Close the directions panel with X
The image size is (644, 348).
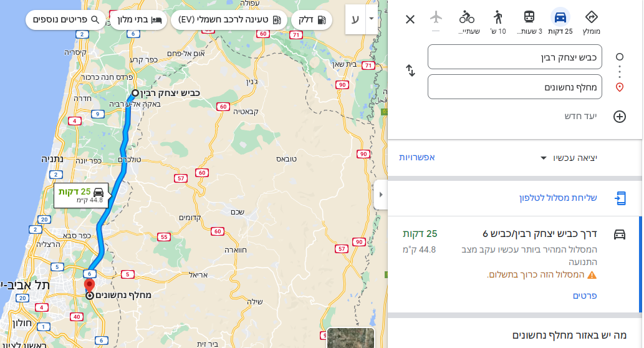[x=410, y=19]
